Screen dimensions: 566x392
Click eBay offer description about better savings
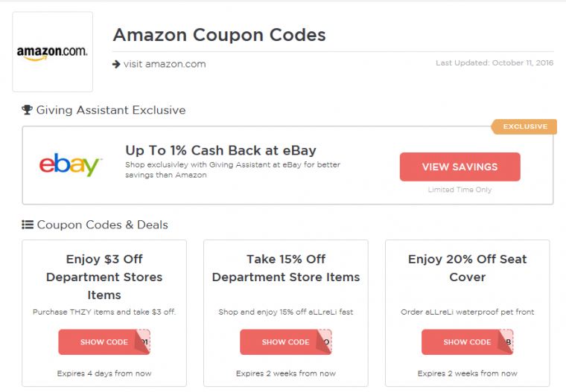point(233,170)
